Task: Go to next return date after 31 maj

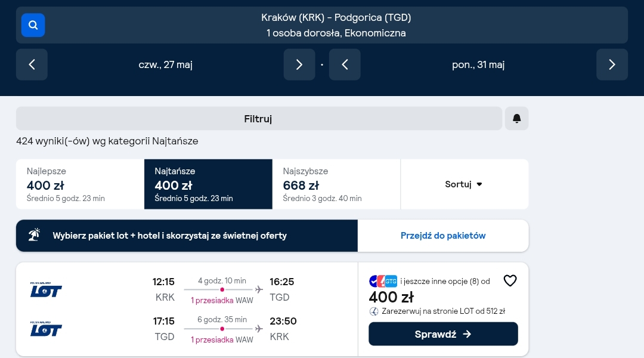Action: click(x=612, y=64)
